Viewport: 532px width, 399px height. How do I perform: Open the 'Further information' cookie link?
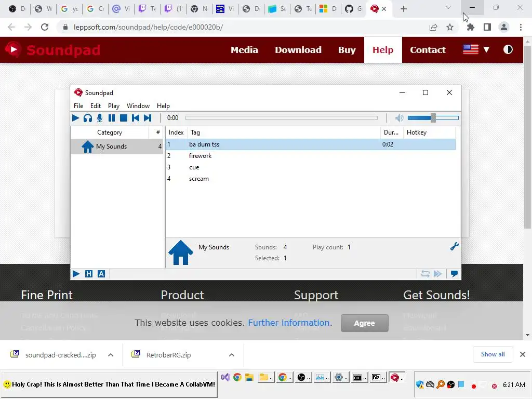pyautogui.click(x=289, y=323)
